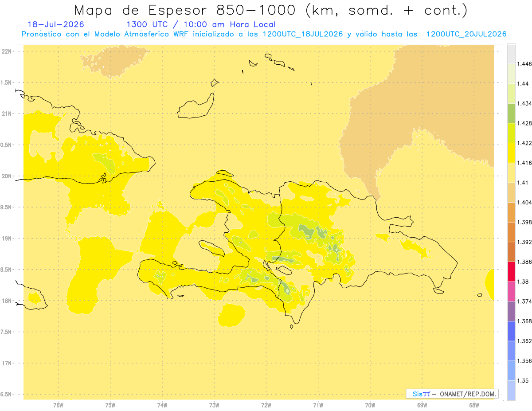Click the latitude label '7.5N'
The image size is (532, 411).
coord(6,332)
